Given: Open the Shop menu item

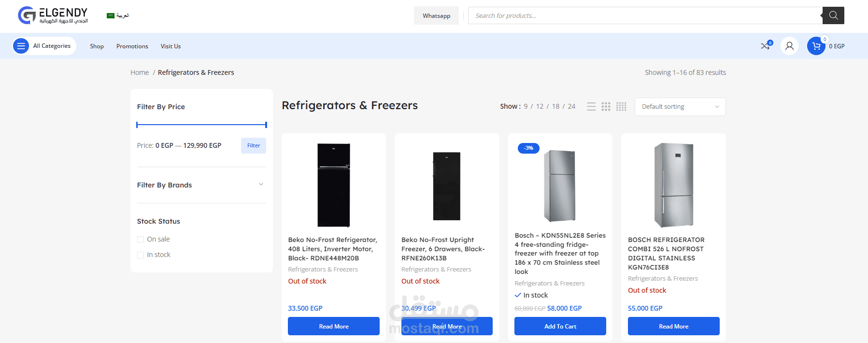Looking at the screenshot, I should [97, 46].
